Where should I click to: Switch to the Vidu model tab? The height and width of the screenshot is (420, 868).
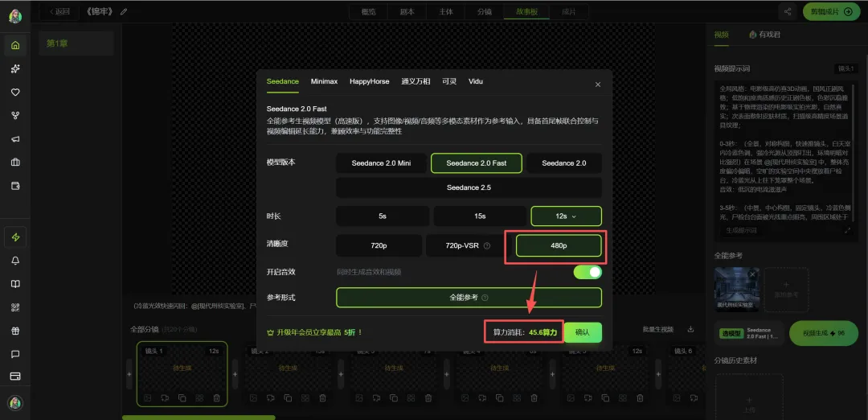pyautogui.click(x=476, y=81)
